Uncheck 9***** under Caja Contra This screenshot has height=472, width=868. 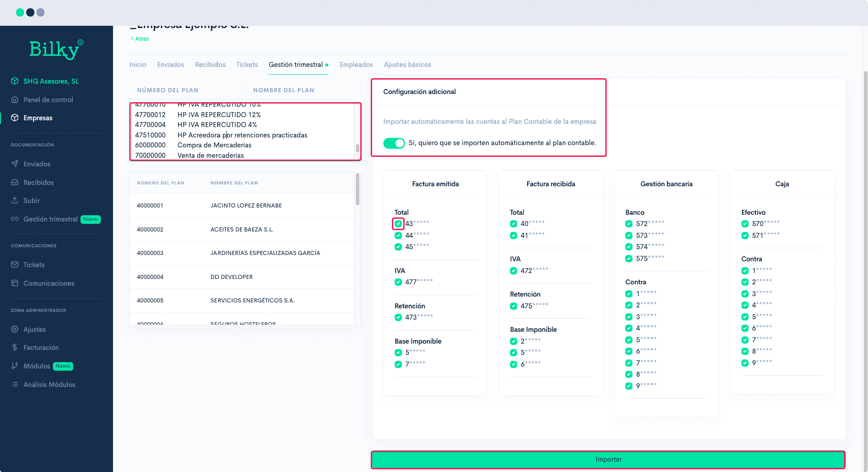[745, 363]
